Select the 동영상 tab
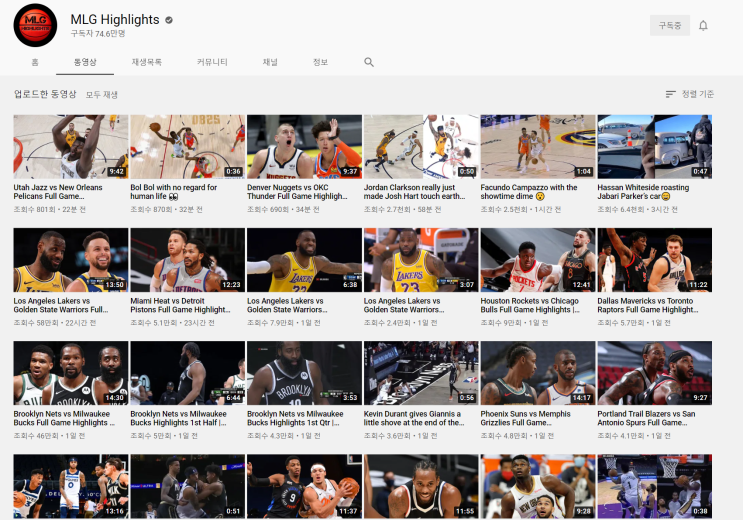Screen dimensions: 743x520 (x=85, y=62)
